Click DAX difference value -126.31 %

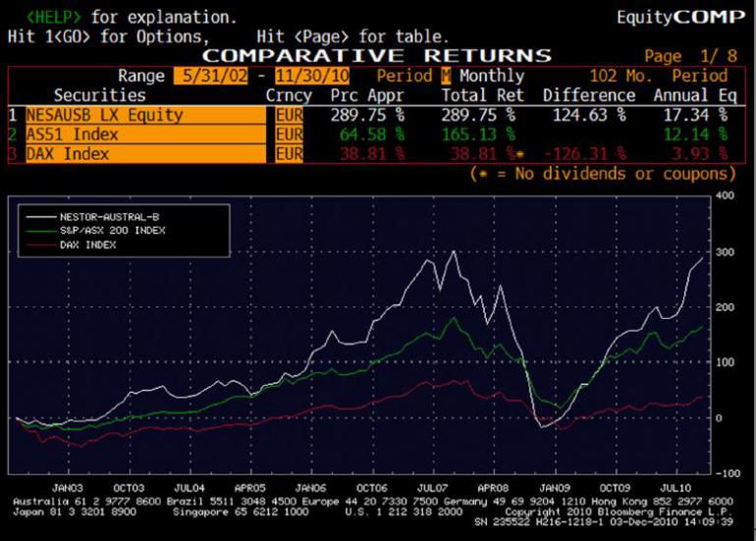coord(585,154)
